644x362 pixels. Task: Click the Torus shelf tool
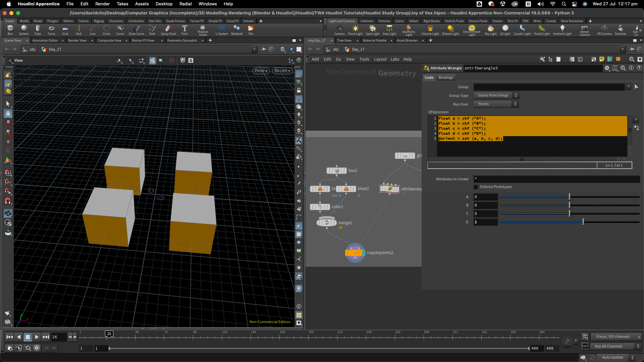coord(51,29)
